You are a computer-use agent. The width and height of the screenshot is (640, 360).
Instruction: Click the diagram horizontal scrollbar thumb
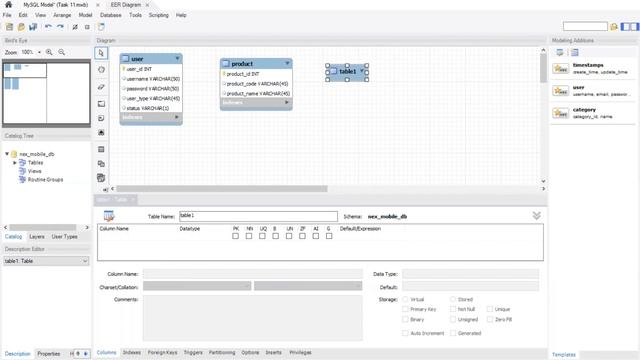pyautogui.click(x=222, y=189)
